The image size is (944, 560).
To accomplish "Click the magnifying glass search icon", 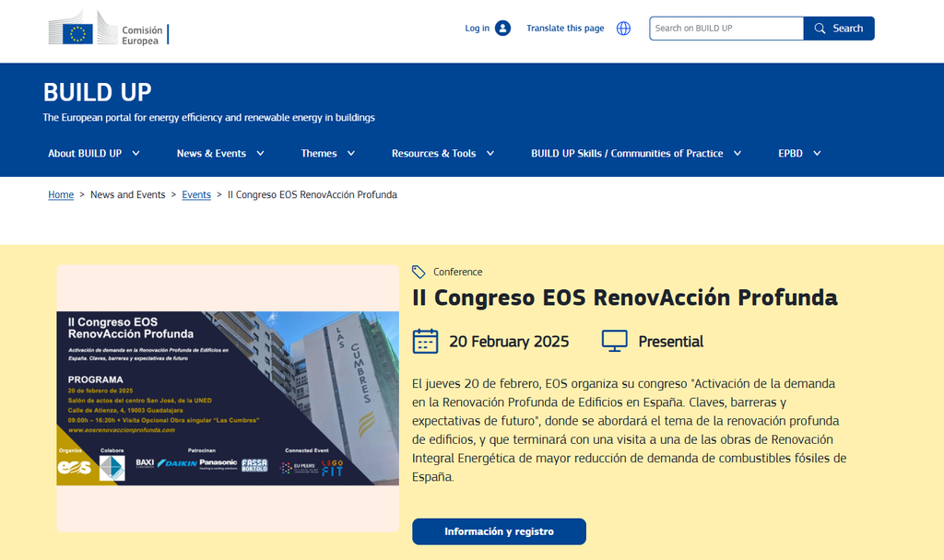I will tap(820, 29).
